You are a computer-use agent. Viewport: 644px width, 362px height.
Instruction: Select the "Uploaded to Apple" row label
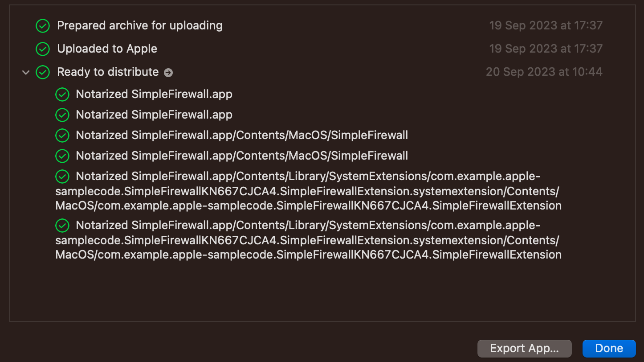click(107, 49)
